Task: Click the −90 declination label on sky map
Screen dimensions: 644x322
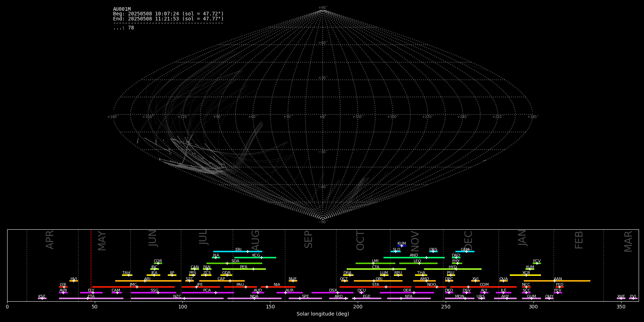Action: pyautogui.click(x=323, y=222)
